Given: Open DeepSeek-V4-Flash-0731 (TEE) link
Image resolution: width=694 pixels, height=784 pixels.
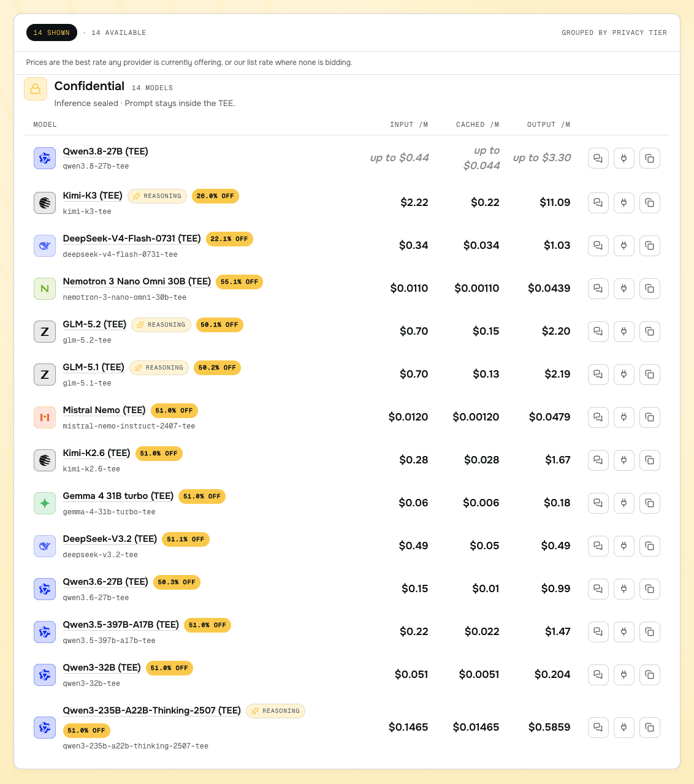Looking at the screenshot, I should (132, 238).
